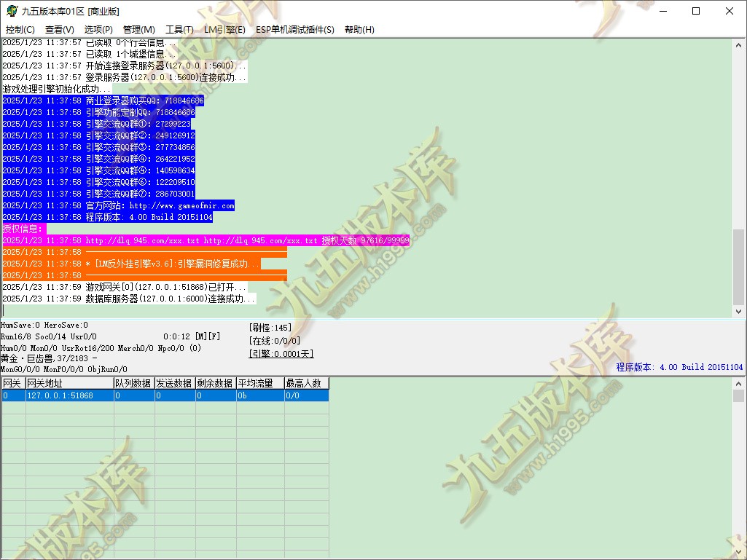Click the 游戏处理引擎初始化成功 log line
747x560 pixels.
tap(57, 89)
